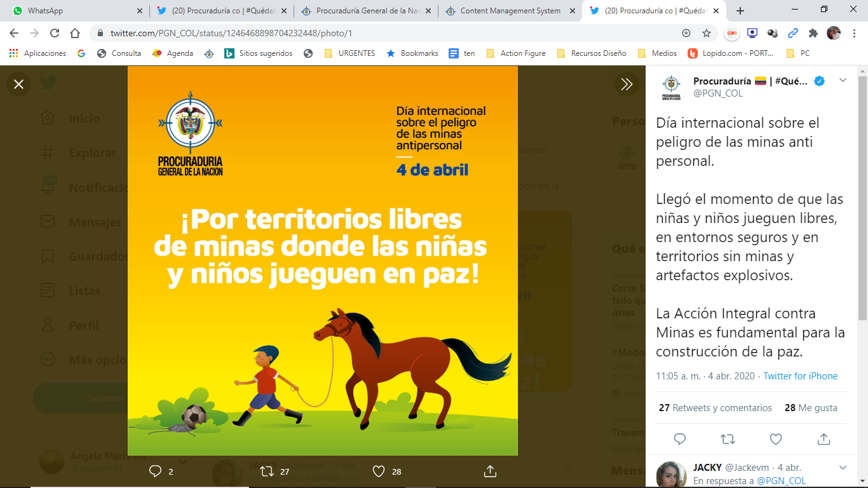
Task: Like the tweet with the heart icon below the photo
Action: click(379, 471)
